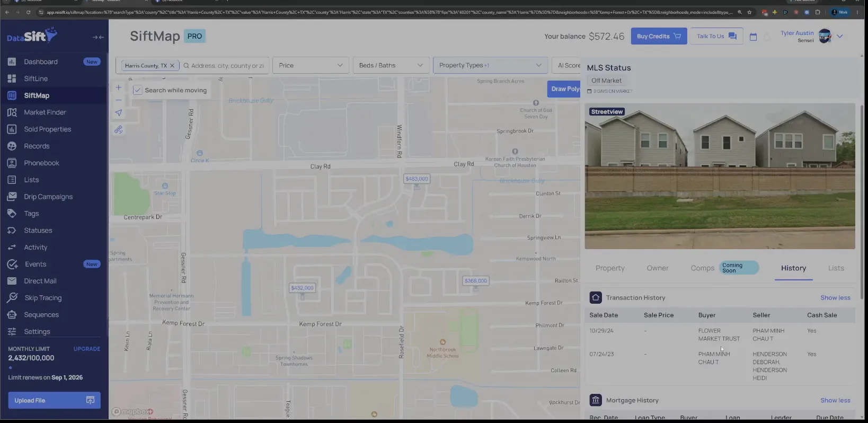The width and height of the screenshot is (868, 423).
Task: Click the calendar icon in header
Action: click(753, 37)
